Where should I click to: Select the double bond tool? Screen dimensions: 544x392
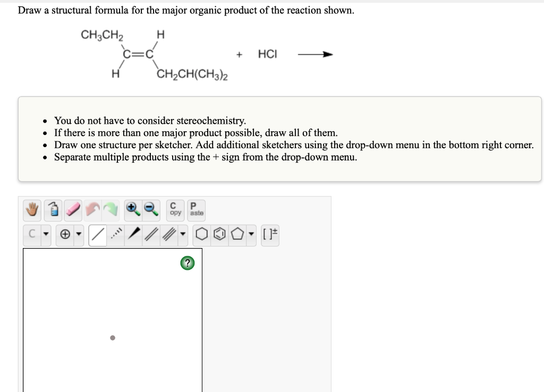[x=151, y=235]
